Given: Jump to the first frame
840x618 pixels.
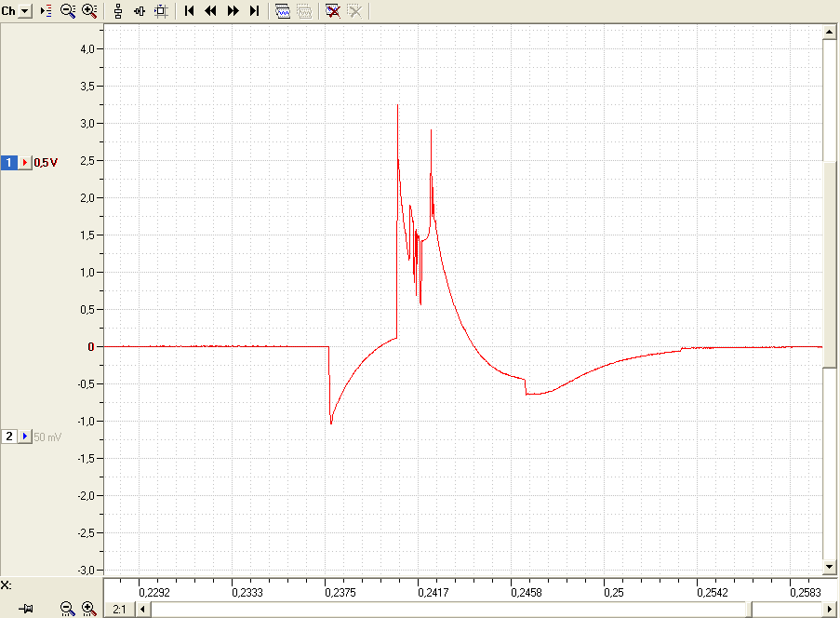Looking at the screenshot, I should 189,11.
